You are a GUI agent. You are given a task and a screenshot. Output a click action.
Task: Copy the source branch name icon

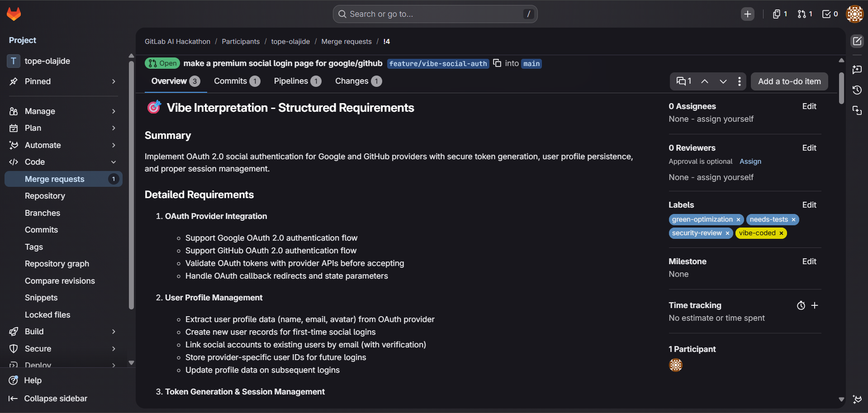coord(497,63)
